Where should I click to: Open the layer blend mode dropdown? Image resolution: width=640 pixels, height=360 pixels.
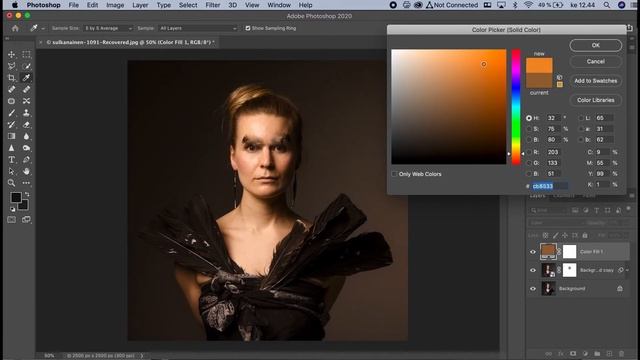coord(555,223)
